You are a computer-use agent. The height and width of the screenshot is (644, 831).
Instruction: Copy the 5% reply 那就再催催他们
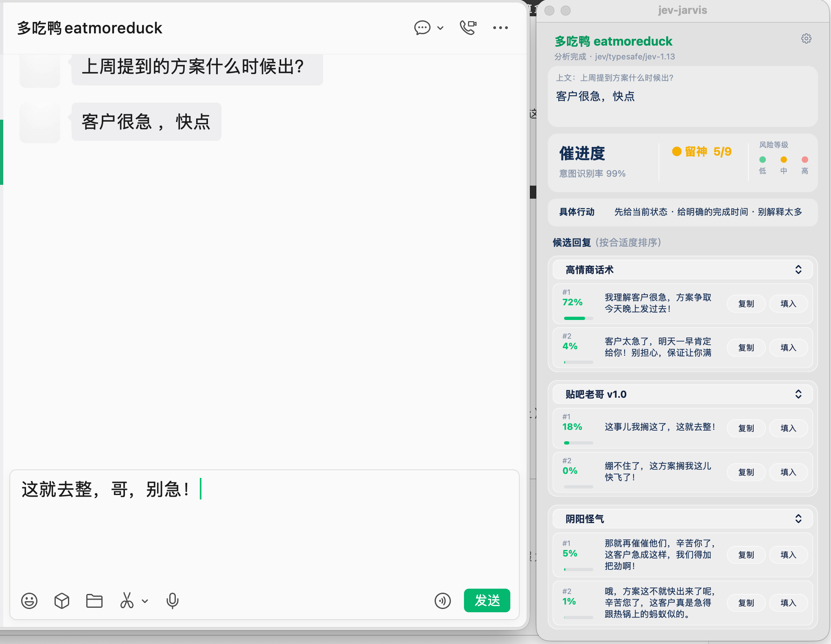746,555
